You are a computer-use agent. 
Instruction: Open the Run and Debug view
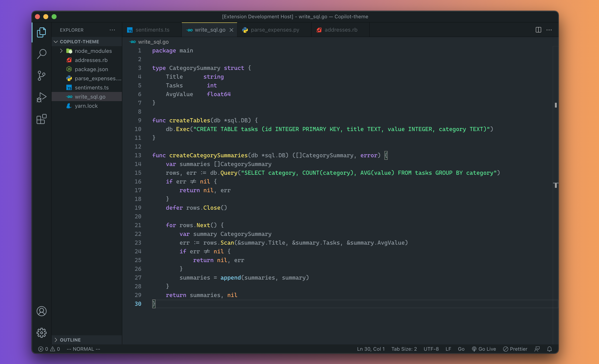point(42,97)
